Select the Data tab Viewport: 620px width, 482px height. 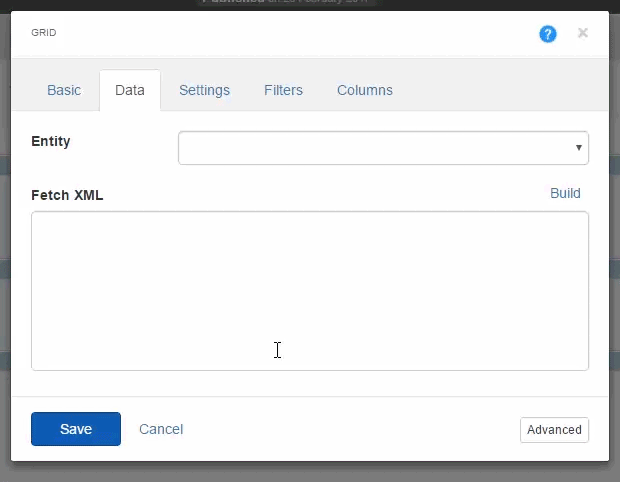tap(130, 90)
